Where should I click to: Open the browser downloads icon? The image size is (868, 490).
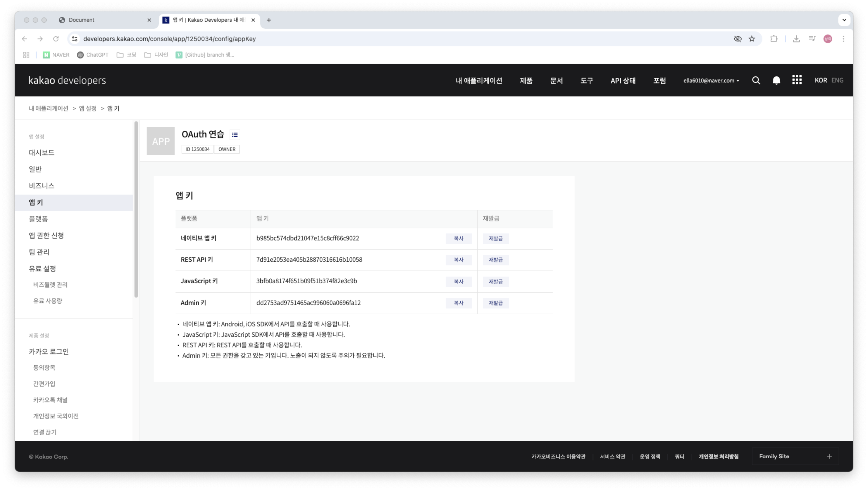click(x=796, y=39)
